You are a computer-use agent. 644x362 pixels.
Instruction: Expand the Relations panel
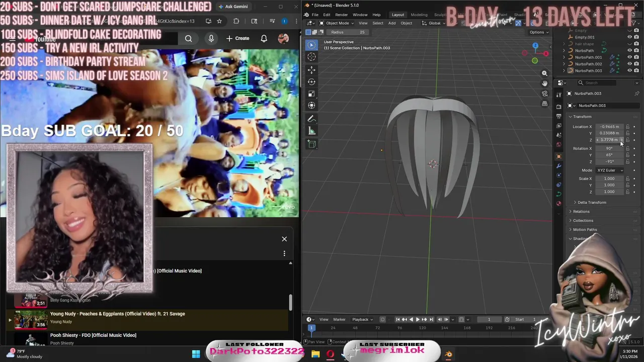(x=581, y=212)
